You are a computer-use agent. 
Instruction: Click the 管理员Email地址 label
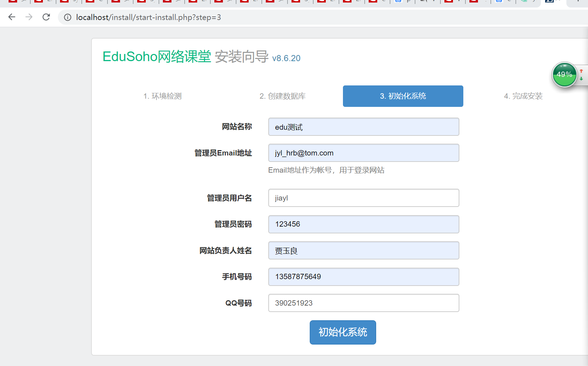click(x=223, y=153)
